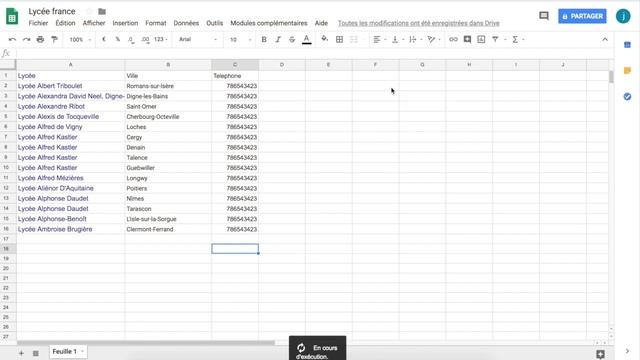This screenshot has width=640, height=360.
Task: Print the spreadsheet with the printer icon
Action: click(40, 40)
